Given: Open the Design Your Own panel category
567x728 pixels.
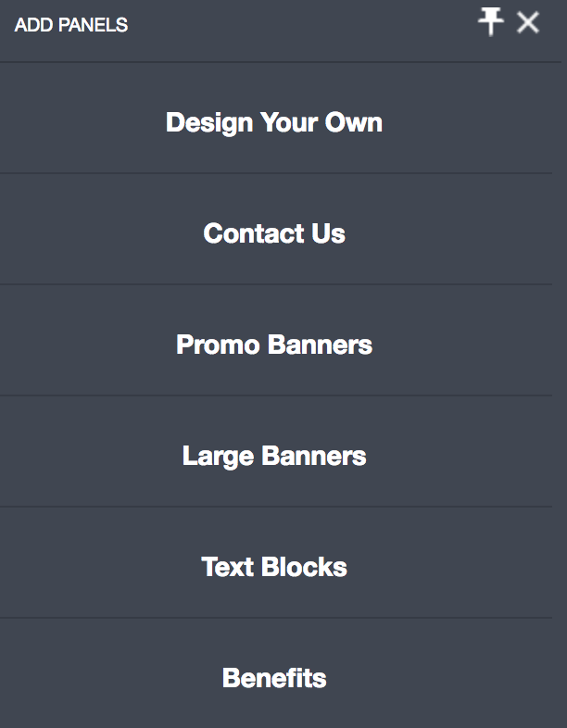Looking at the screenshot, I should click(274, 122).
